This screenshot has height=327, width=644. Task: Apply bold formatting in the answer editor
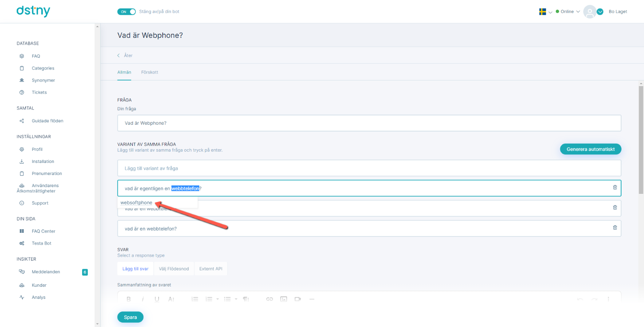point(128,299)
